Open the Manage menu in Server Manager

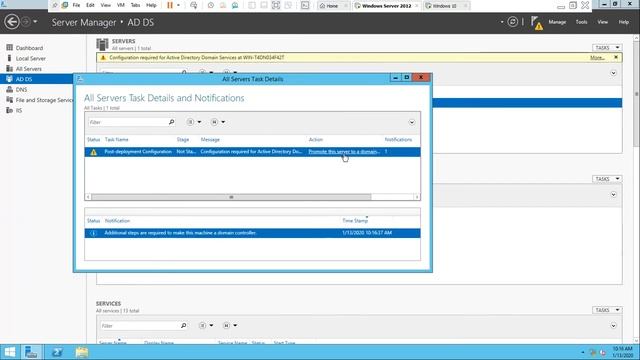(557, 22)
